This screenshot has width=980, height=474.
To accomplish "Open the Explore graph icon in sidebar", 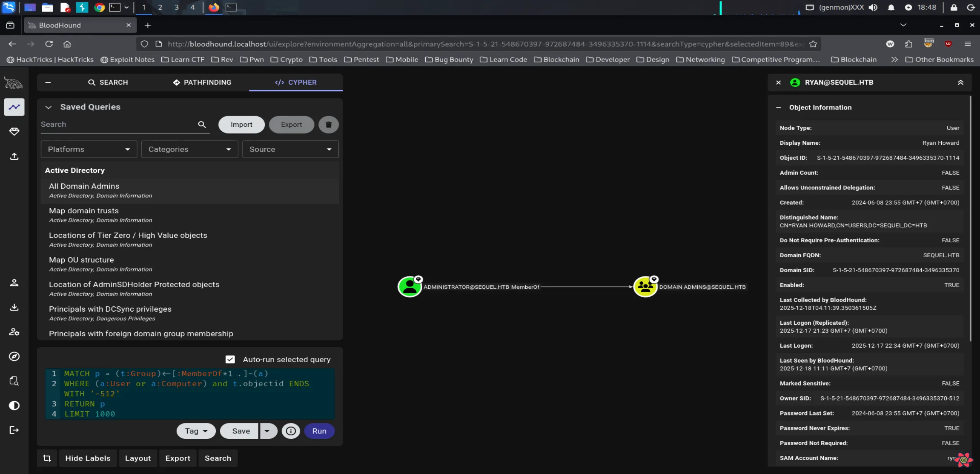I will click(14, 107).
